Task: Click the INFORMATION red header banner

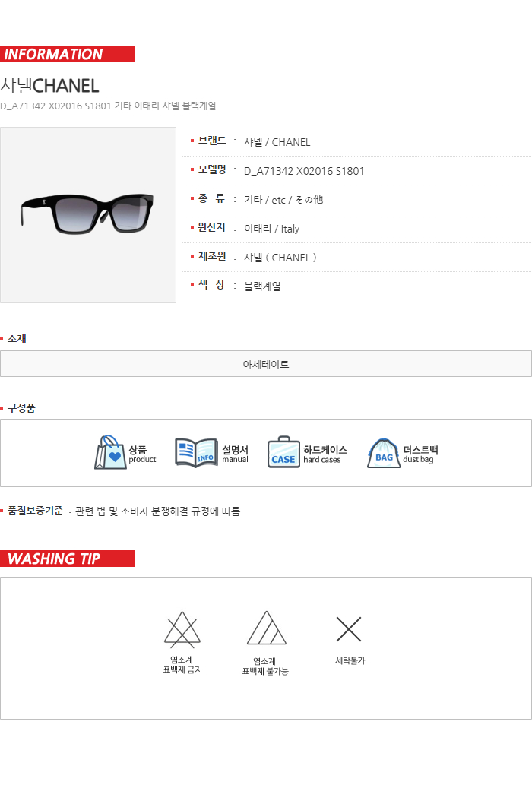Action: click(x=68, y=54)
